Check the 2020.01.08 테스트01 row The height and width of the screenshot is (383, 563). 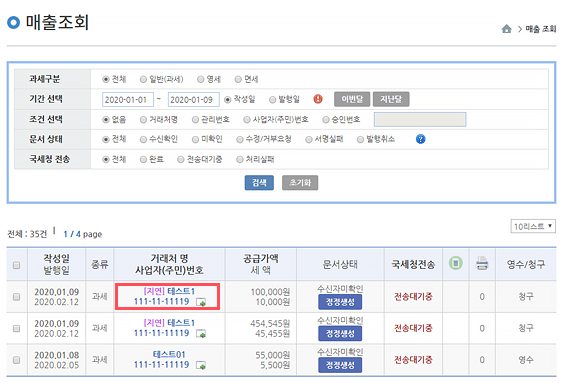16,360
